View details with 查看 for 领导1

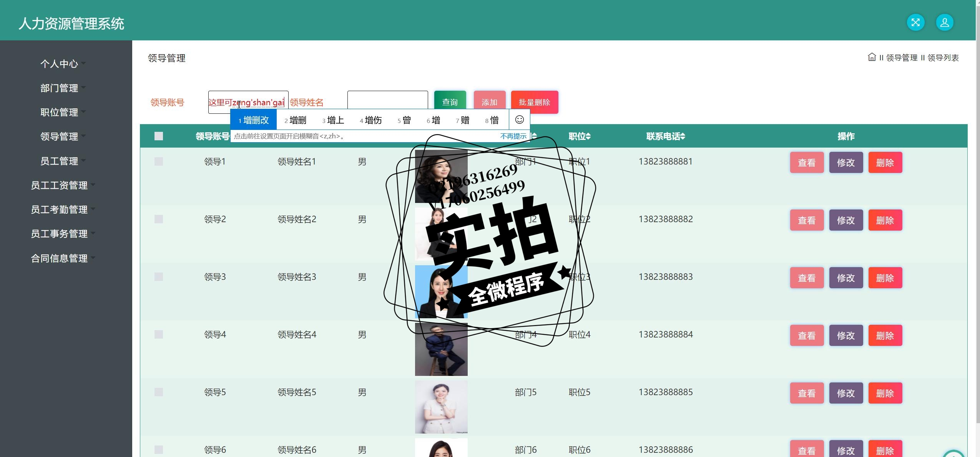point(807,162)
